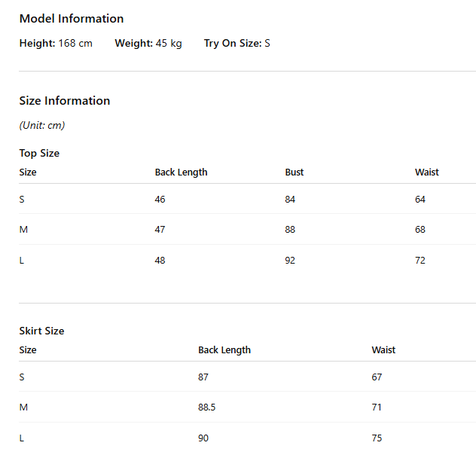Click the Back Length header in Top Size table
The width and height of the screenshot is (476, 470).
(182, 172)
